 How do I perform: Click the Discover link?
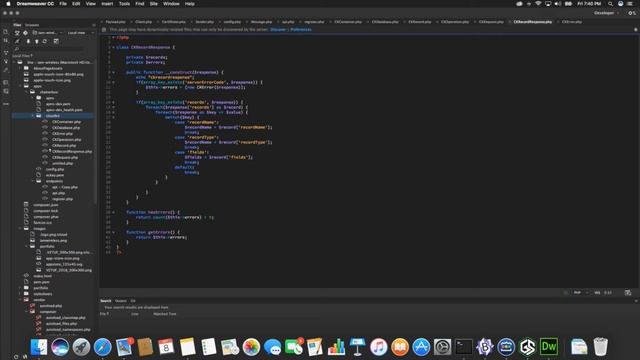278,29
